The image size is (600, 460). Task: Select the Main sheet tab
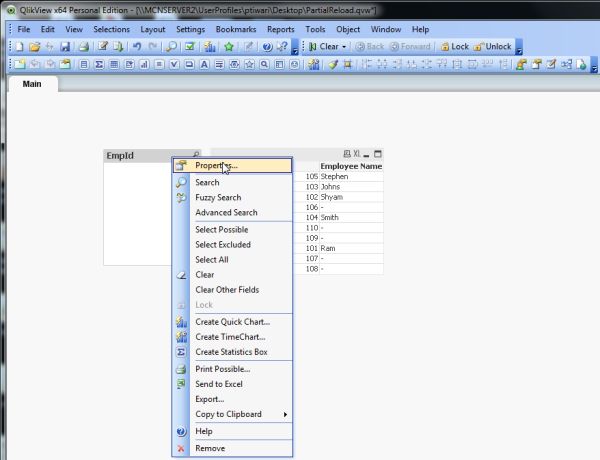pyautogui.click(x=32, y=84)
